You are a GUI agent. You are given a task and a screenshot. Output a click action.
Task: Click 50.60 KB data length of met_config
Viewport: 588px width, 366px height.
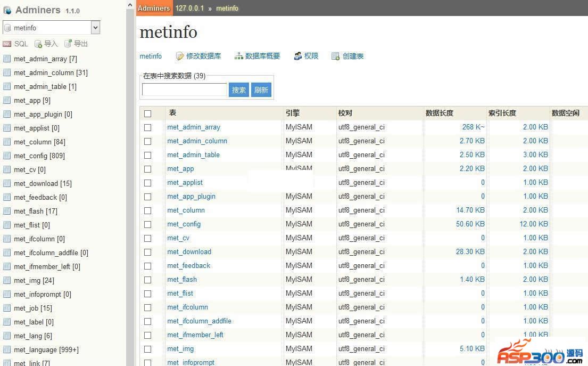pyautogui.click(x=470, y=224)
